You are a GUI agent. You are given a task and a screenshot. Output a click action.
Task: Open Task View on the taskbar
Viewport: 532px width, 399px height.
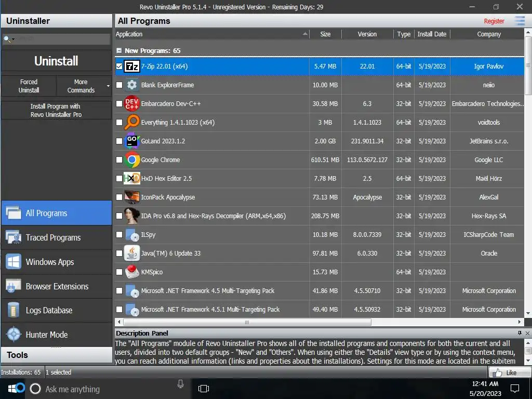(203, 389)
